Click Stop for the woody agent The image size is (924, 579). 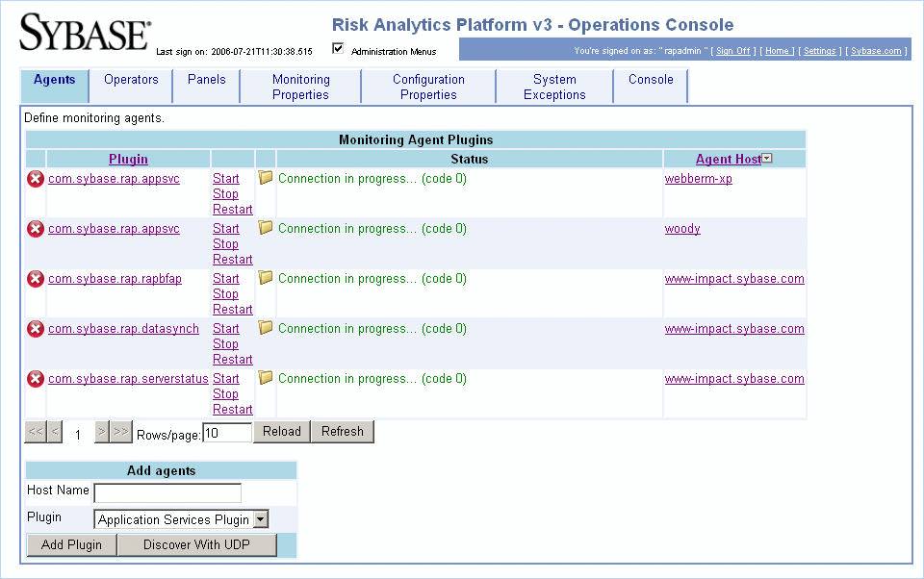(225, 244)
